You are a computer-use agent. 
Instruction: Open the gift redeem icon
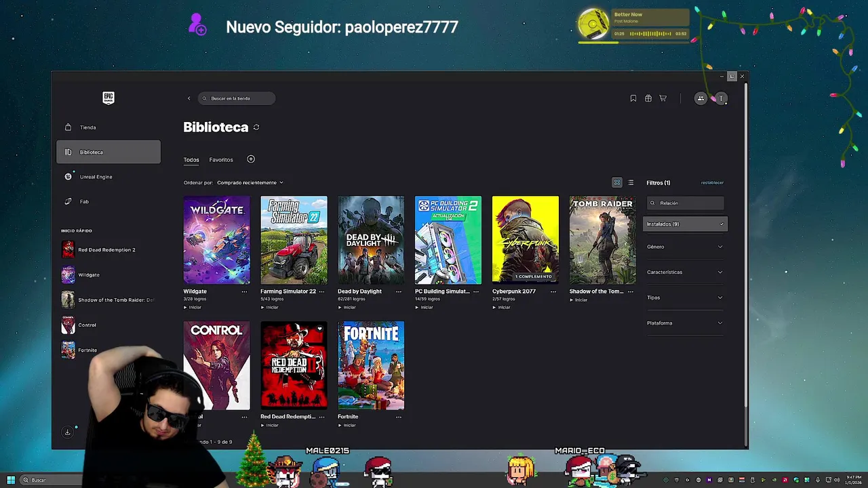point(648,98)
